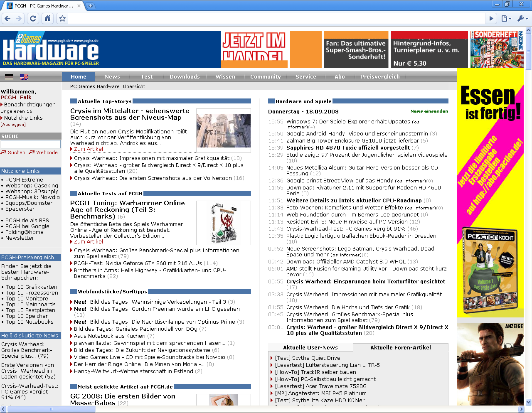Viewport: 532px width, 413px height.
Task: Open the Crysis im Mittelalter headline
Action: [x=130, y=114]
